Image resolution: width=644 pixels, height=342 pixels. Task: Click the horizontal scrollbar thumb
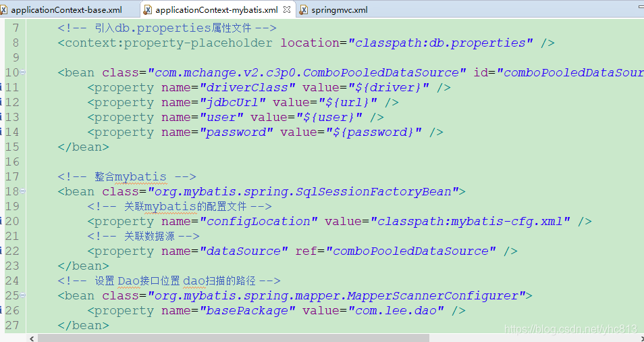270,337
